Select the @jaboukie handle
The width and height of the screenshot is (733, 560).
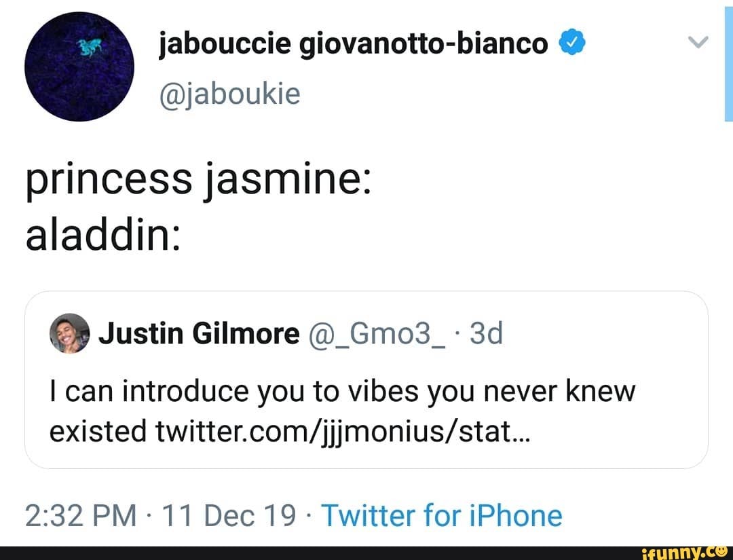click(x=231, y=93)
